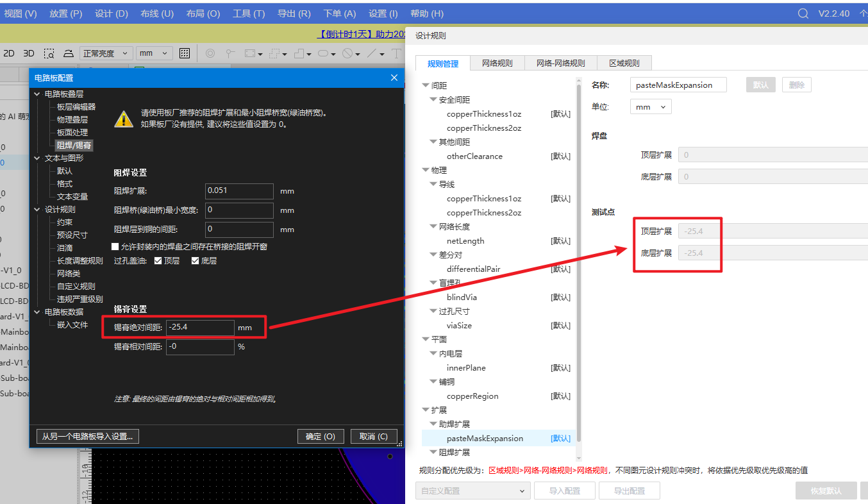This screenshot has width=868, height=504.
Task: Toggle the 底层 via tenting checkbox
Action: click(x=195, y=261)
